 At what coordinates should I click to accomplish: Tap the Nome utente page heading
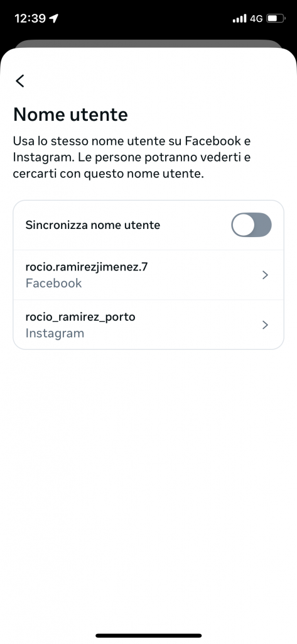(70, 114)
